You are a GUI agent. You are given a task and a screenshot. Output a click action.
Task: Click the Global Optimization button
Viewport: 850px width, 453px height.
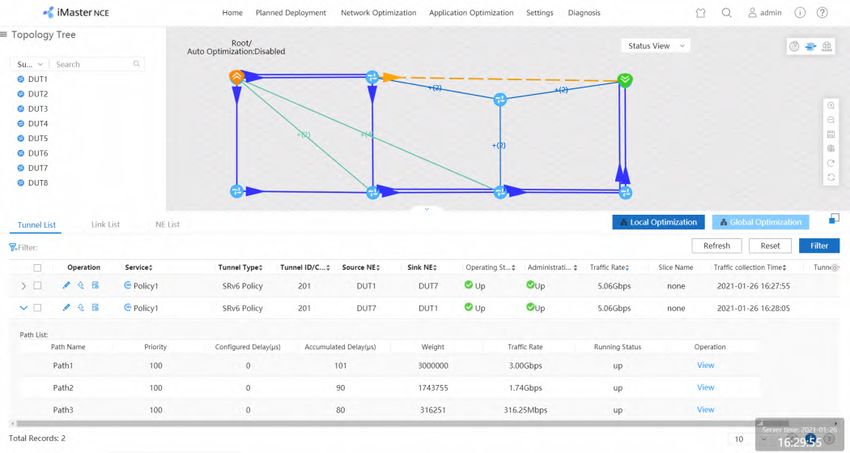click(760, 222)
